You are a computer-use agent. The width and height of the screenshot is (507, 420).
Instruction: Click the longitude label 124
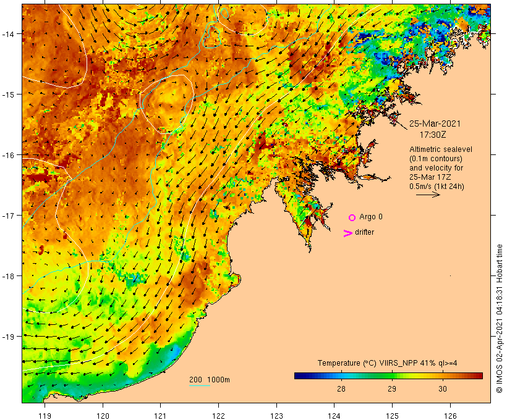(334, 416)
